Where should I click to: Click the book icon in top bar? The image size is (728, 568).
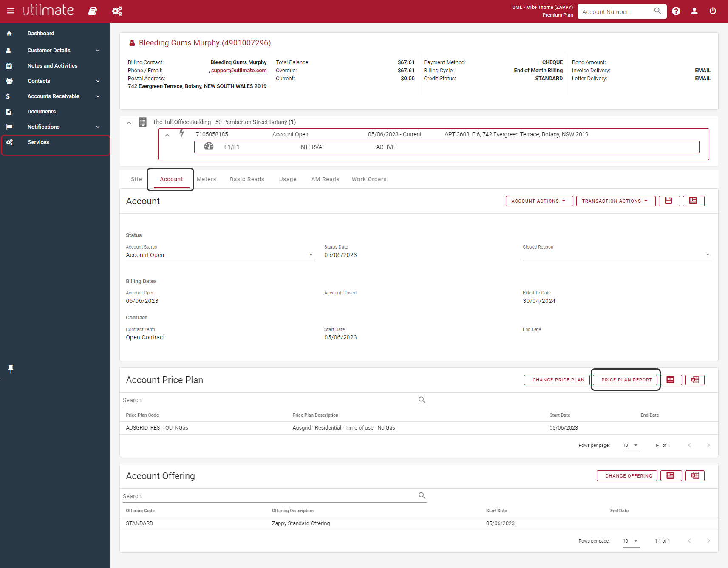(x=93, y=11)
